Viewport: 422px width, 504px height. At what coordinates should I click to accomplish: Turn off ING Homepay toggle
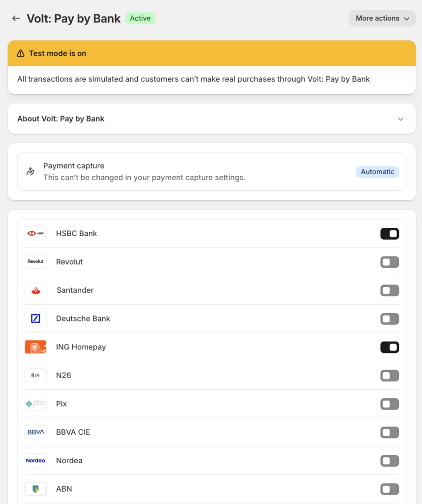[389, 347]
